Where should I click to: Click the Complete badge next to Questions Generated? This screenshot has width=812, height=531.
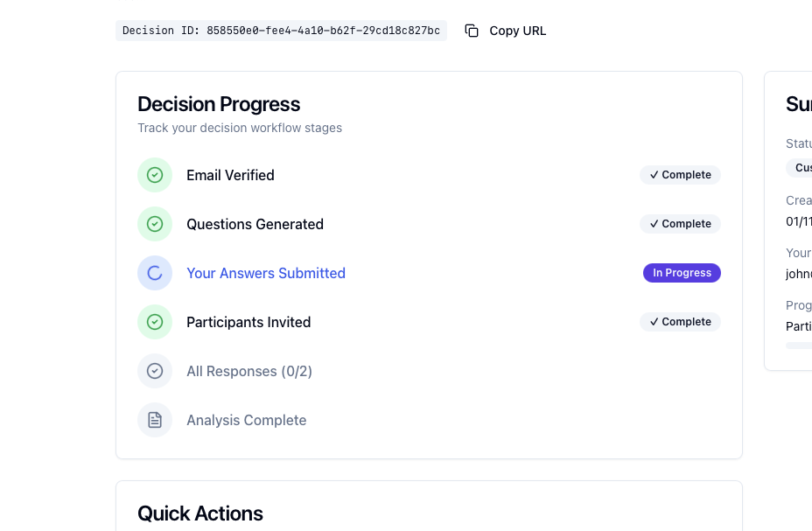point(680,224)
